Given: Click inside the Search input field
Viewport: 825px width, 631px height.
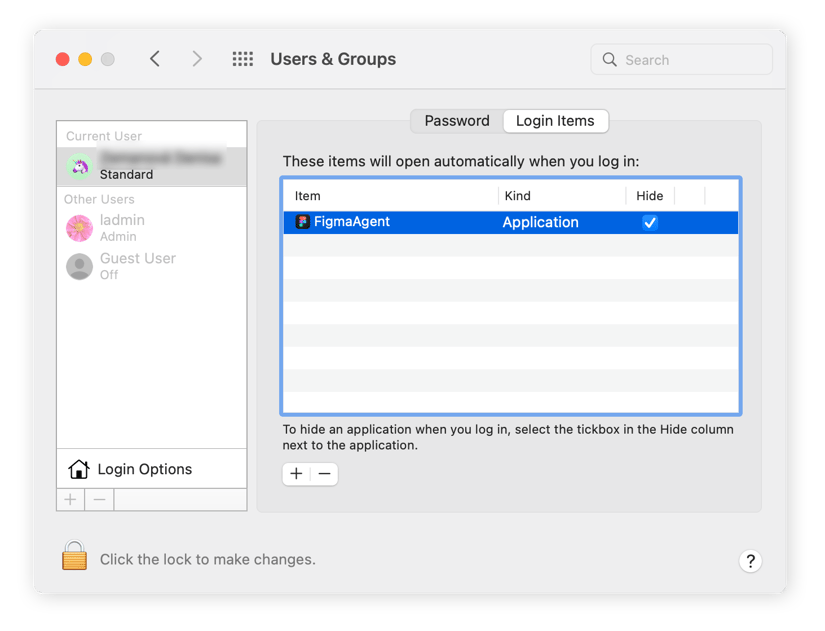Looking at the screenshot, I should coord(680,59).
